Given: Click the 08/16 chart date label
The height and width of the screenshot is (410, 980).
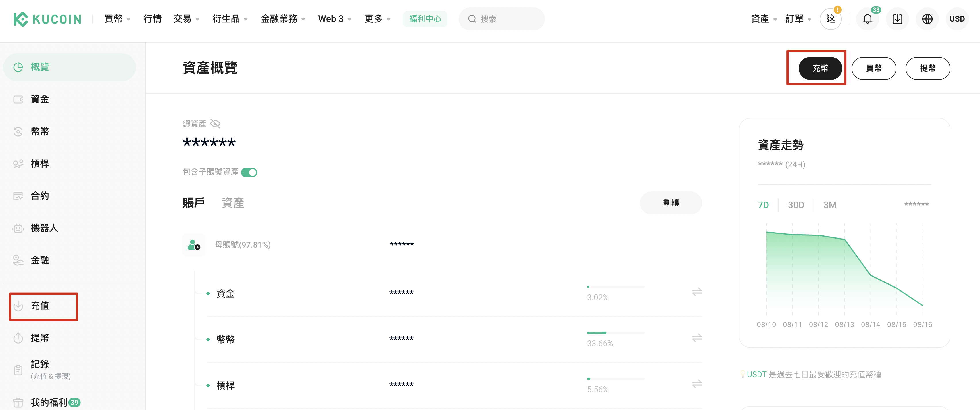Looking at the screenshot, I should 923,324.
